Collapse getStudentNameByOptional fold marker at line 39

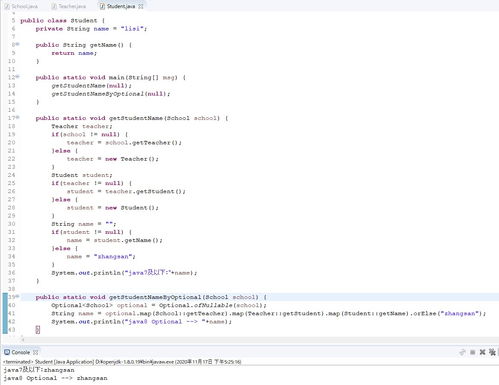coord(18,297)
